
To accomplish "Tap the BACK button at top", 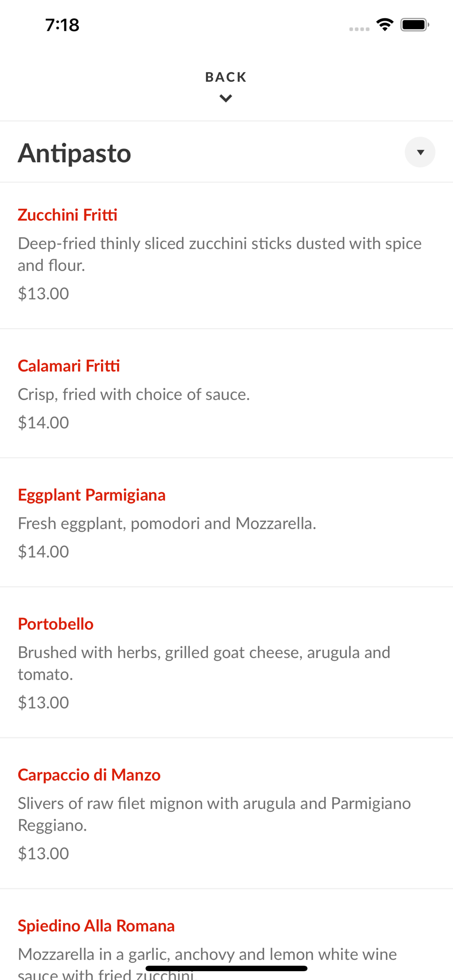I will [x=226, y=77].
